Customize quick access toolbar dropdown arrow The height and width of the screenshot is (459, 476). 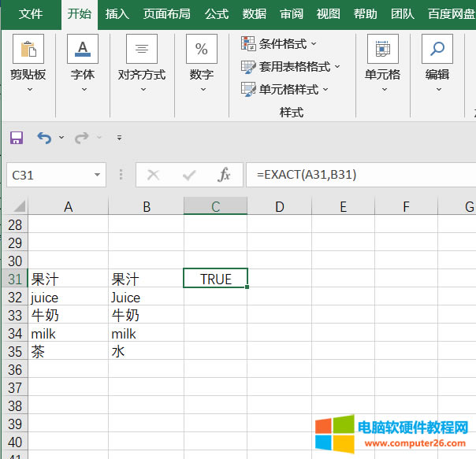coord(119,138)
